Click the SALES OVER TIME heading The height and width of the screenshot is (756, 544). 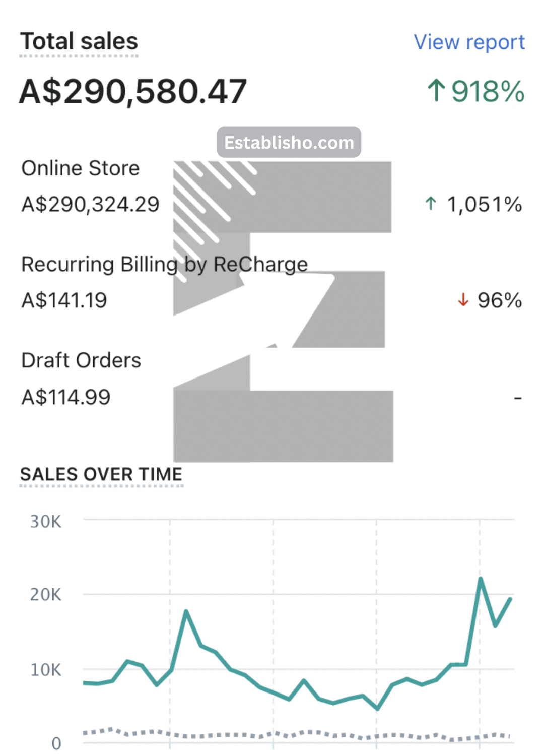101,474
